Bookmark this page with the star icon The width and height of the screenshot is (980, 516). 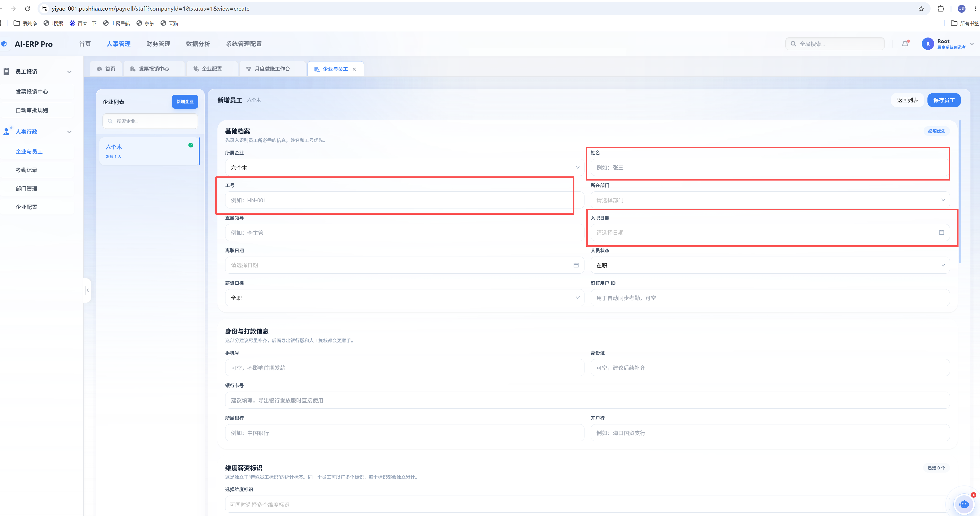[921, 8]
